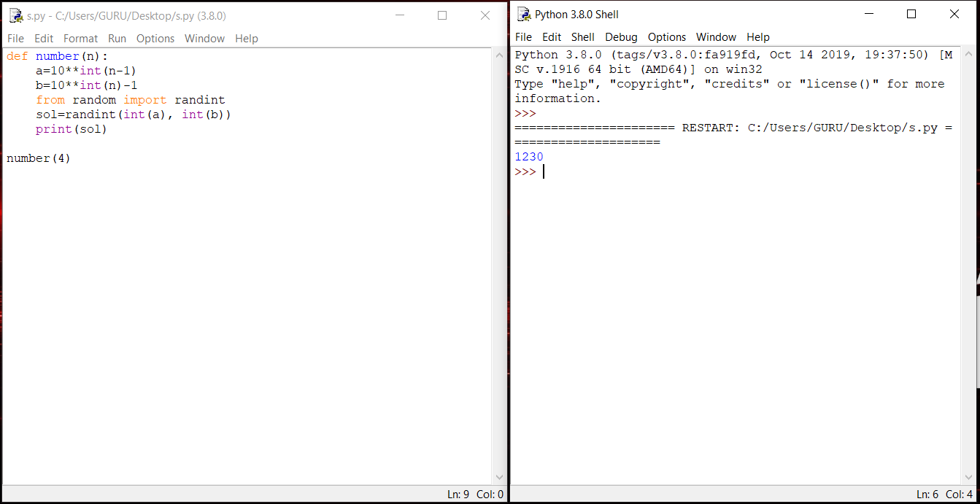The width and height of the screenshot is (980, 504).
Task: Open the Shell menu in the Python Shell
Action: (582, 37)
